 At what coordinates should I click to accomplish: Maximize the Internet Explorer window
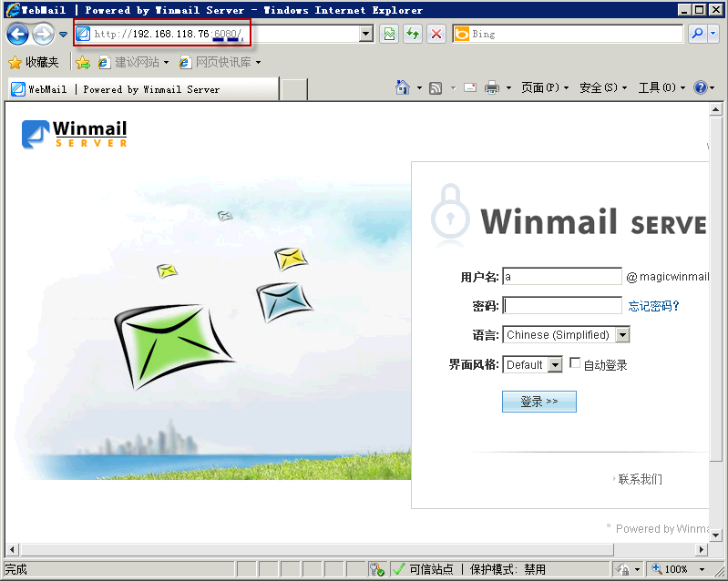tap(699, 10)
